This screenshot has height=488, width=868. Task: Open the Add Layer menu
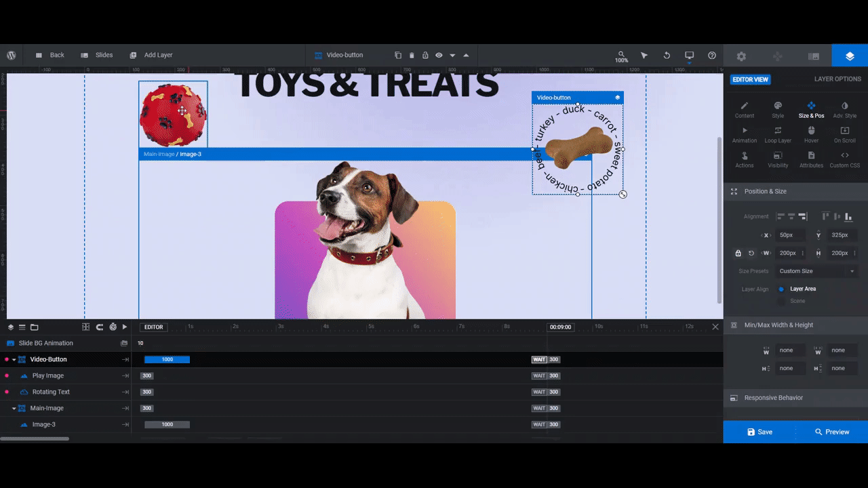point(151,55)
